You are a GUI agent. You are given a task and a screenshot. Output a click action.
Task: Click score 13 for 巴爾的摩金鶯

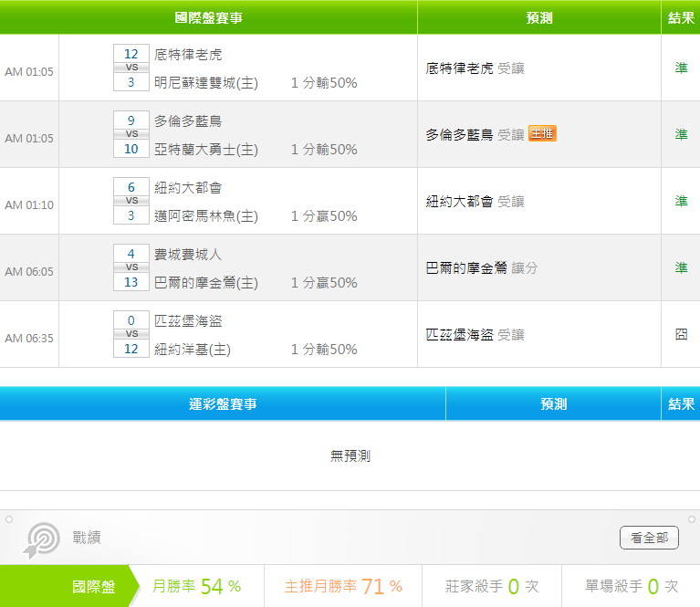[x=131, y=282]
